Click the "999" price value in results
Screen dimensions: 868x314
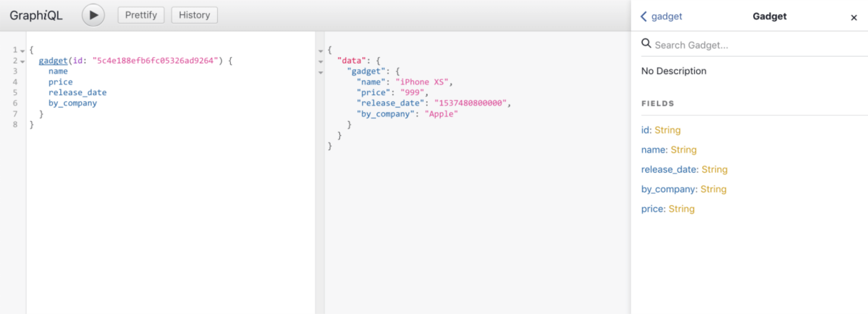[x=412, y=93]
